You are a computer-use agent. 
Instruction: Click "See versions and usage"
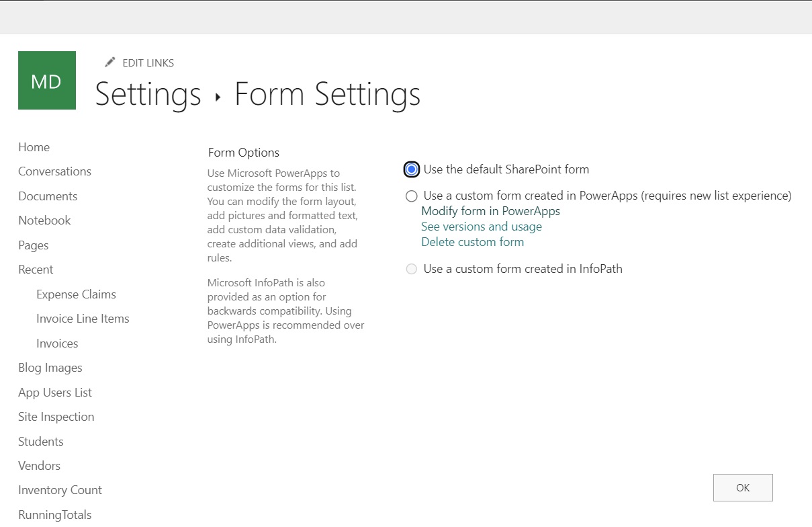[481, 227]
